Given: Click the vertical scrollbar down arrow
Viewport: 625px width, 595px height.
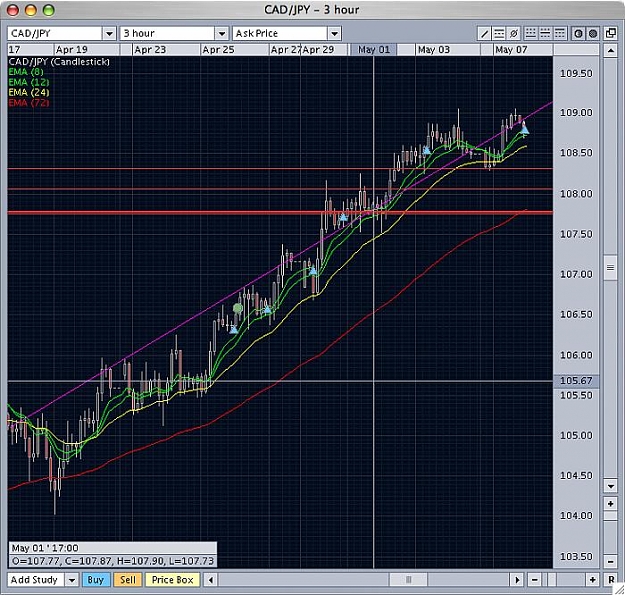Looking at the screenshot, I should 610,485.
